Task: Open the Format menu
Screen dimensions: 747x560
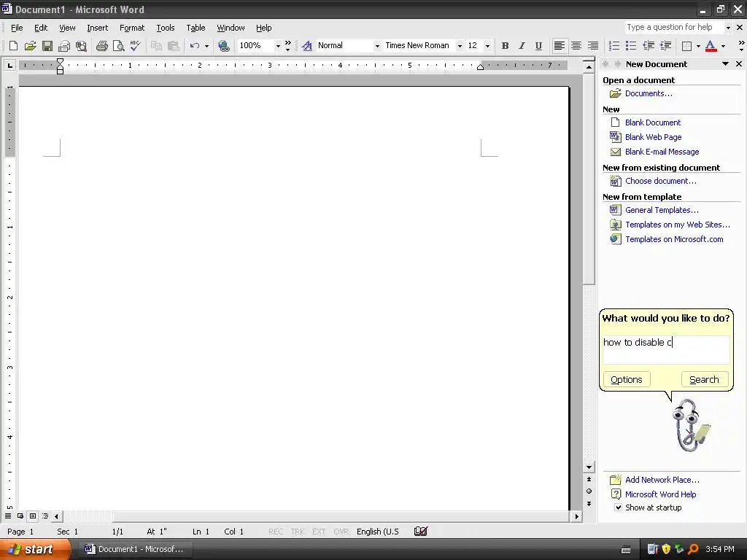Action: pyautogui.click(x=132, y=28)
